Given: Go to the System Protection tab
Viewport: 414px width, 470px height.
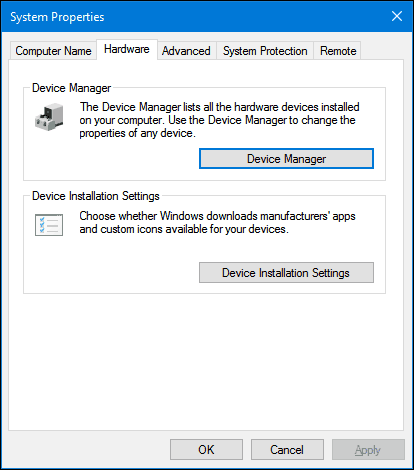Looking at the screenshot, I should pyautogui.click(x=265, y=51).
